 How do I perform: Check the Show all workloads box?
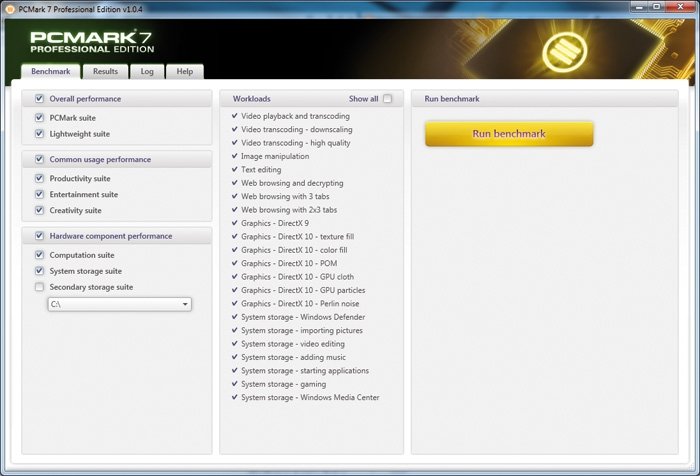point(388,99)
